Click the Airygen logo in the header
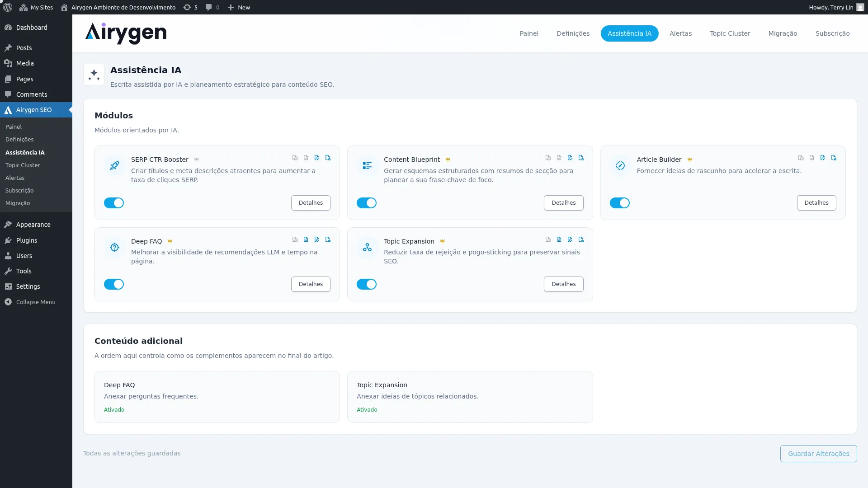This screenshot has width=868, height=488. coord(126,33)
